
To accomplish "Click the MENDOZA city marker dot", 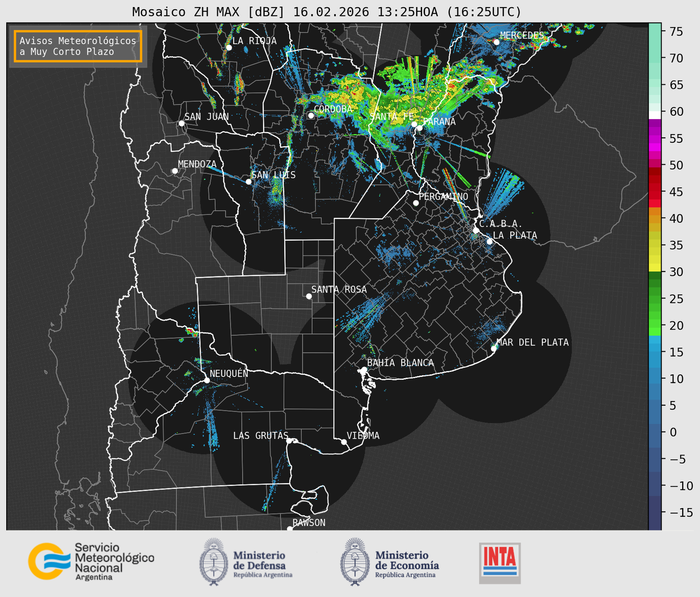I will tap(175, 171).
